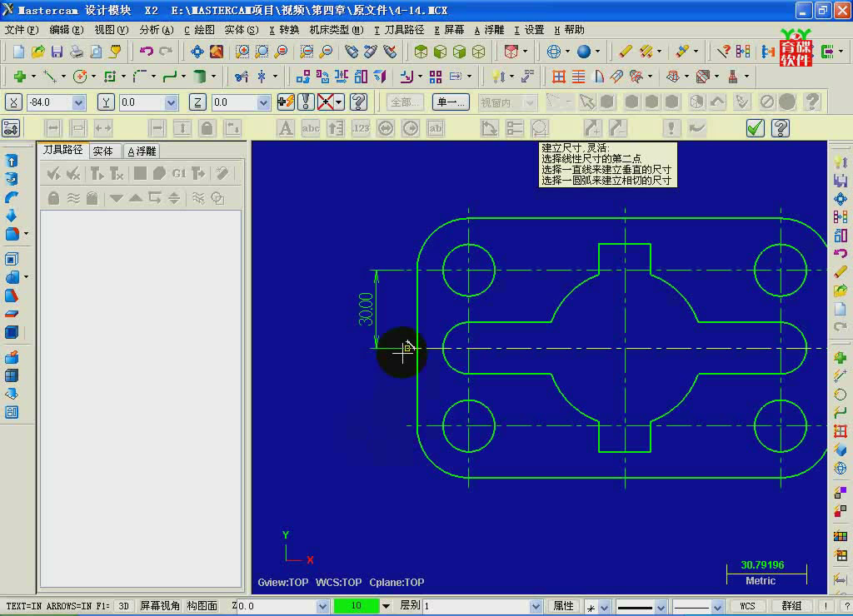Toggle the X coordinate lock button
This screenshot has width=853, height=616.
click(x=13, y=102)
